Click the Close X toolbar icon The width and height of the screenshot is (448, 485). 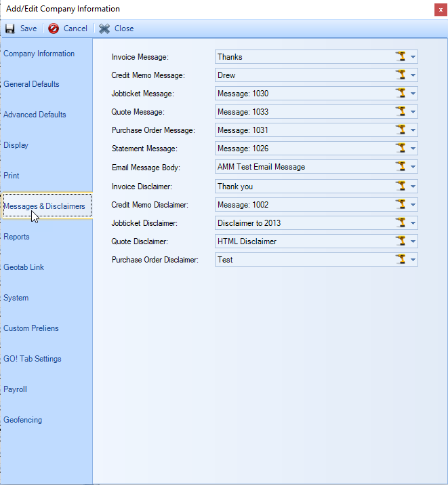[104, 28]
